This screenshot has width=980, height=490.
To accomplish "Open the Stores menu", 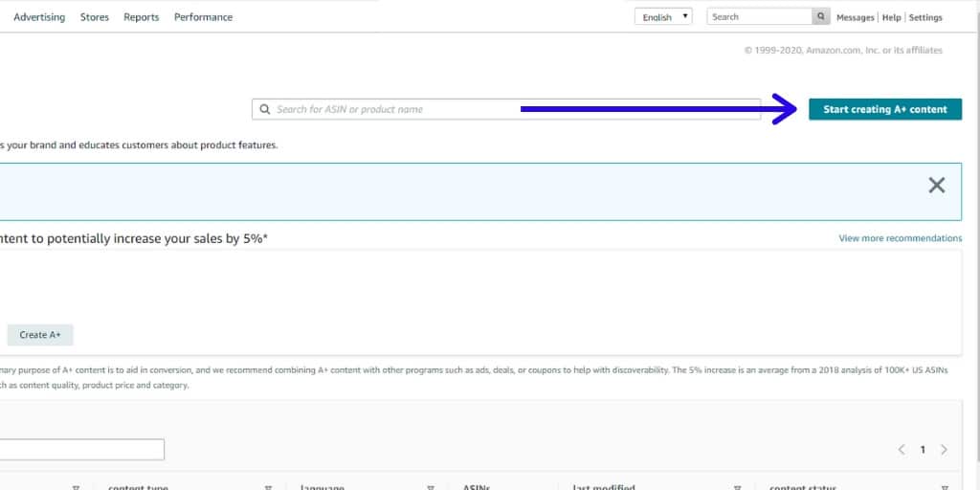I will point(95,17).
